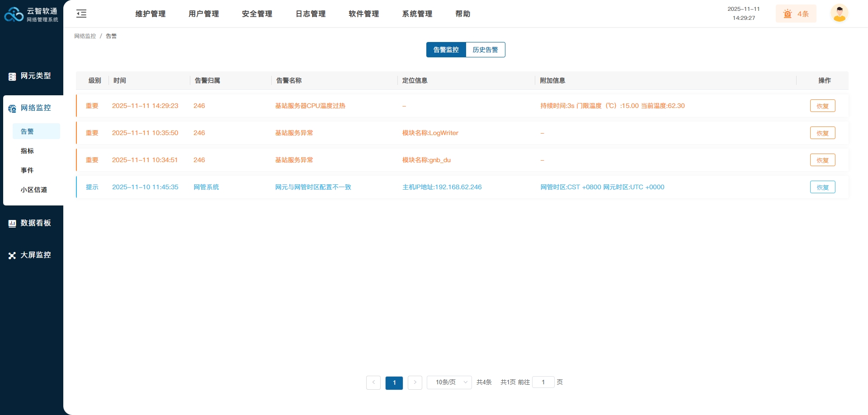The image size is (868, 415).
Task: Click the page jump number input field
Action: [x=543, y=382]
